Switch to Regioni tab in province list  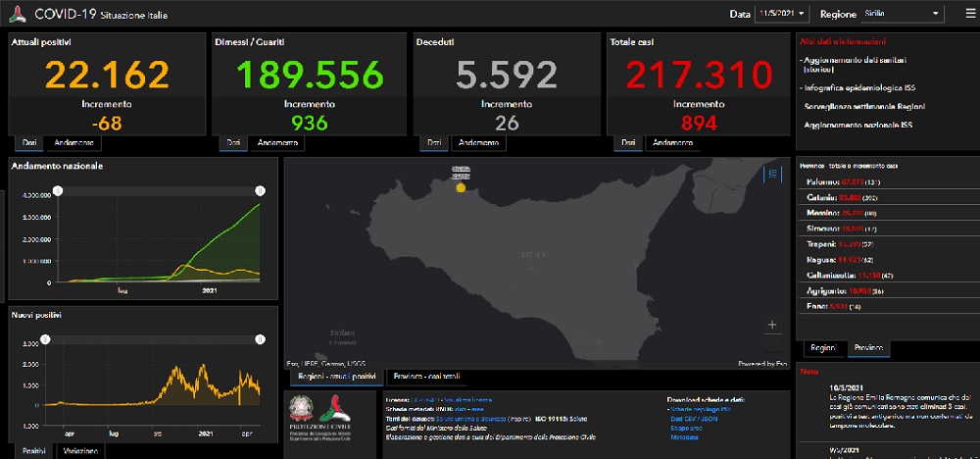(x=822, y=348)
